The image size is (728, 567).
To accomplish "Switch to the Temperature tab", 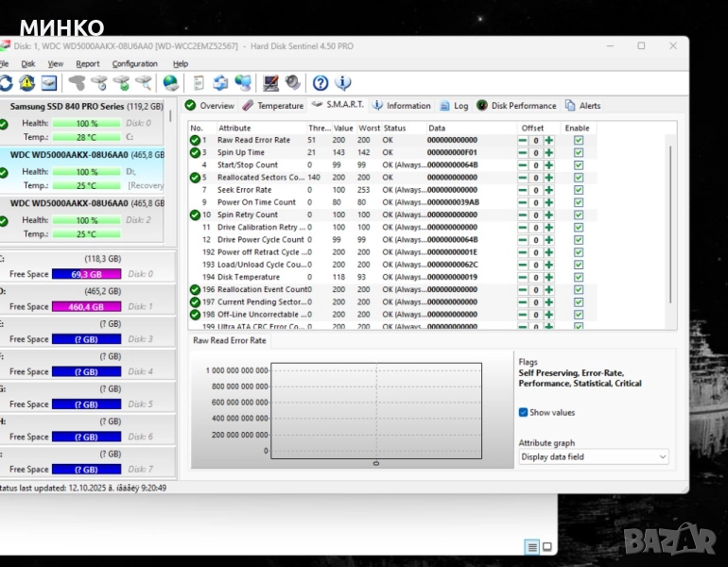I will tap(273, 106).
